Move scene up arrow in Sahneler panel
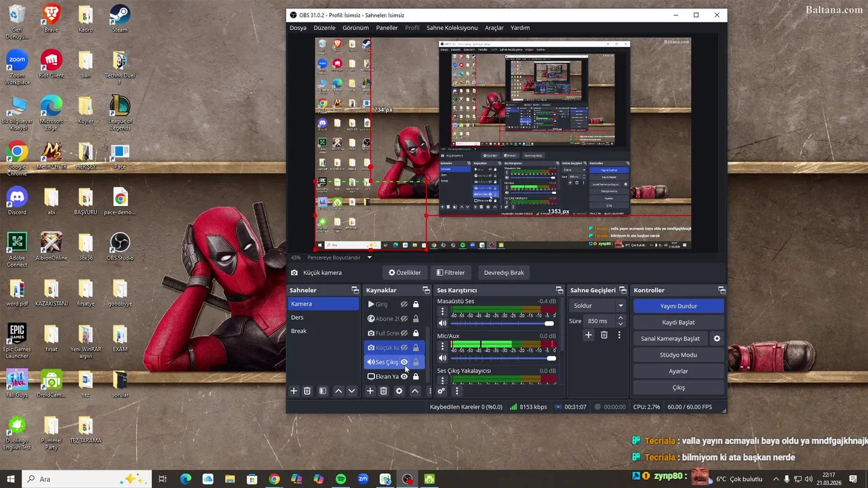The height and width of the screenshot is (488, 868). 338,391
